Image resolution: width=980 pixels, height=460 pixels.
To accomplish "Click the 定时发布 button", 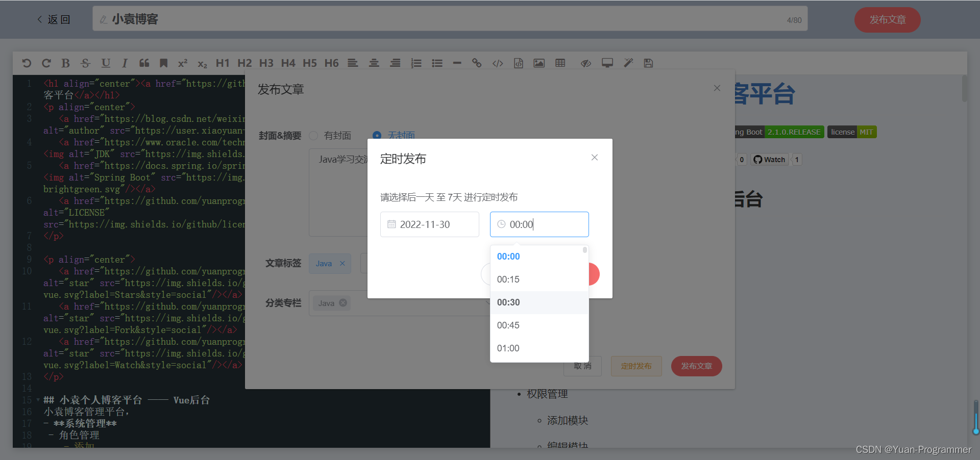I will coord(636,366).
